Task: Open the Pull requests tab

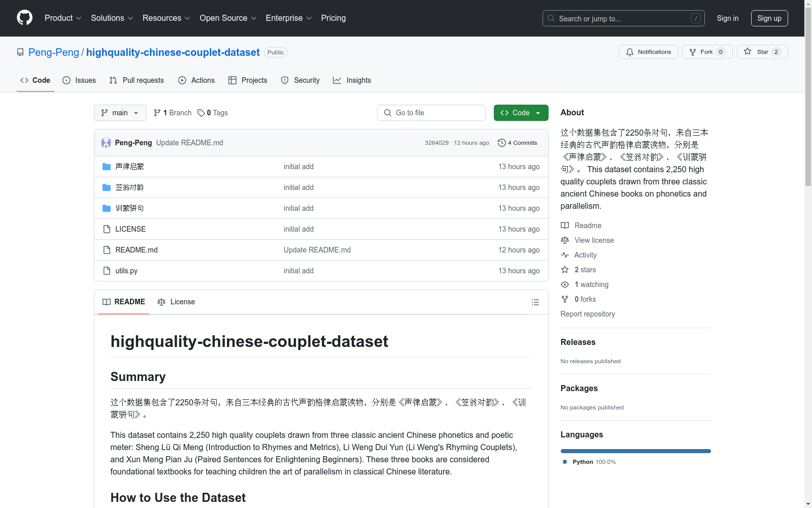Action: (x=137, y=80)
